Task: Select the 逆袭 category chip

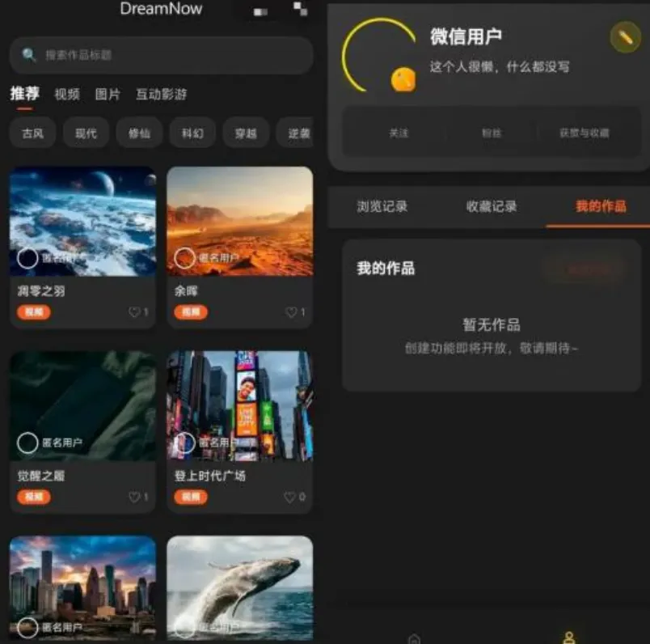Action: coord(295,133)
